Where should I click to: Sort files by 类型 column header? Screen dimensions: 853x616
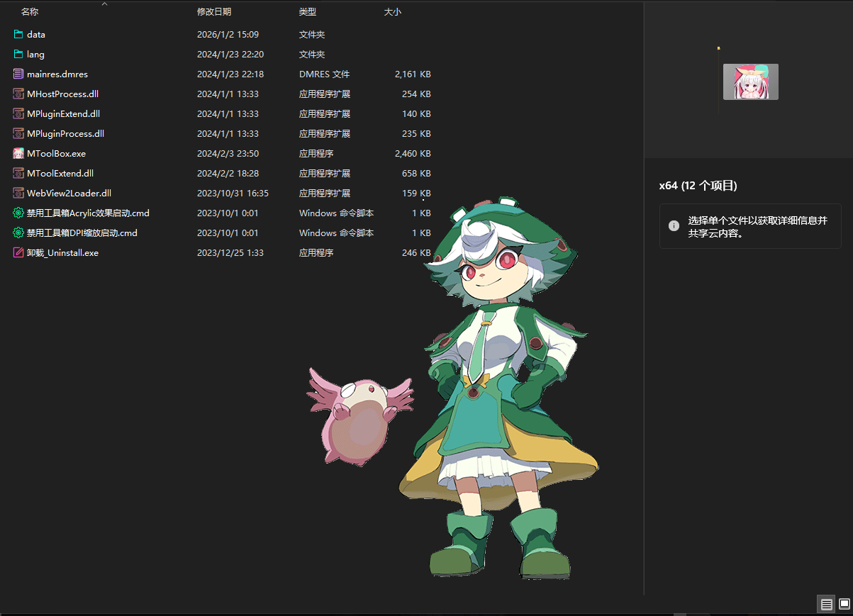[x=308, y=12]
